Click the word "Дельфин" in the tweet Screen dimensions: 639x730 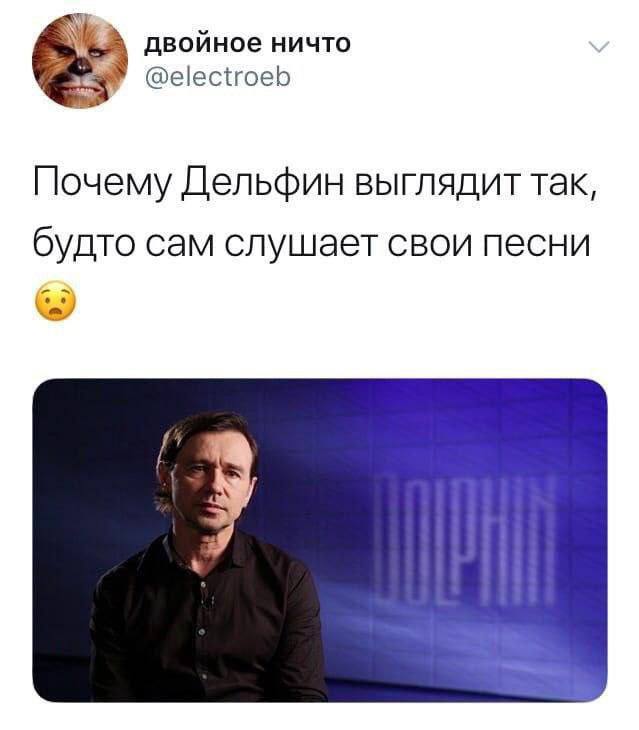pos(264,184)
